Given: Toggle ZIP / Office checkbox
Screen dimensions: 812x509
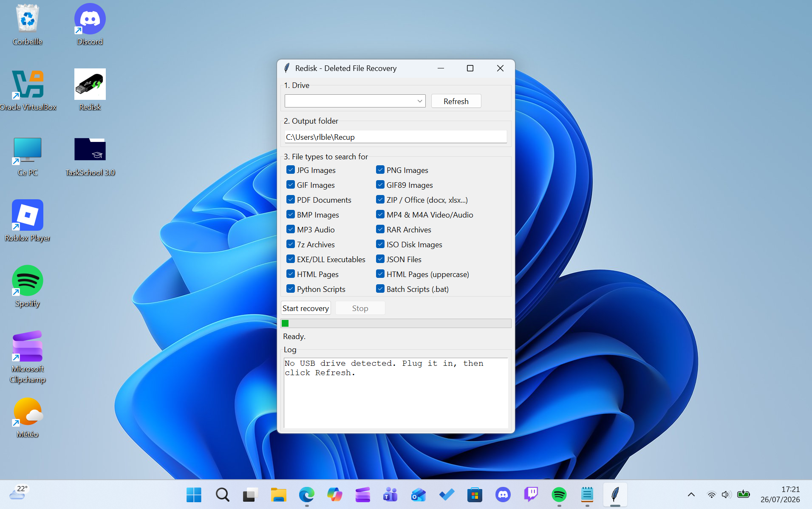Looking at the screenshot, I should (x=380, y=200).
